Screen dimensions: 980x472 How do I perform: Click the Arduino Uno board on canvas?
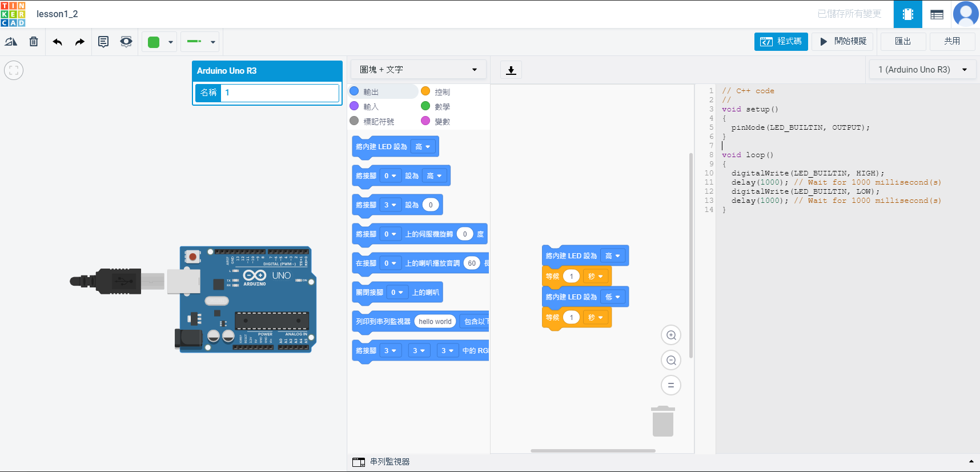[247, 299]
